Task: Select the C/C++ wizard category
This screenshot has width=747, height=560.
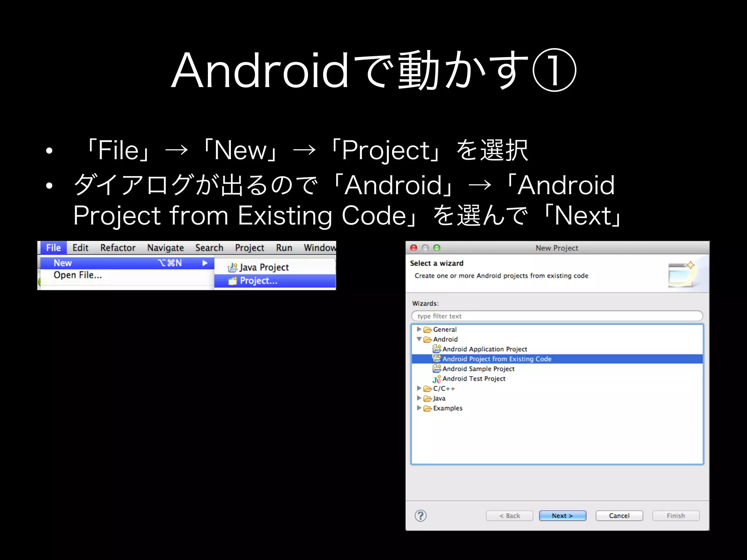Action: pyautogui.click(x=444, y=389)
